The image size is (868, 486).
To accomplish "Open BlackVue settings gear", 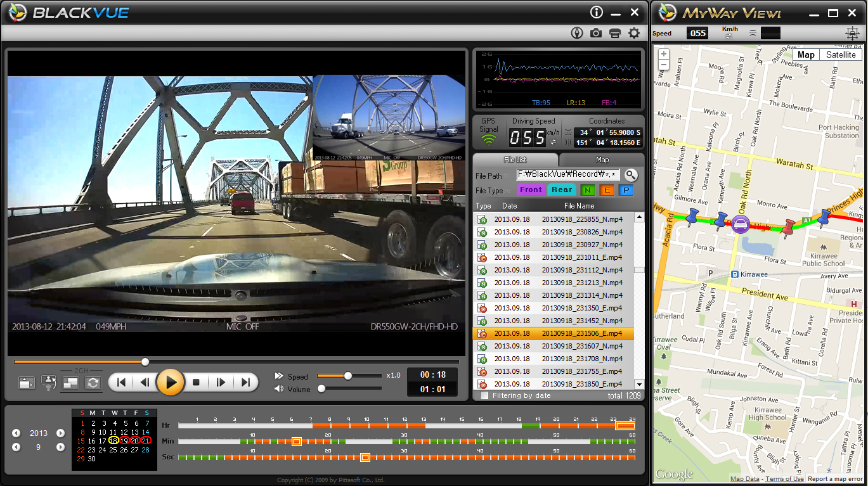I will [x=633, y=33].
